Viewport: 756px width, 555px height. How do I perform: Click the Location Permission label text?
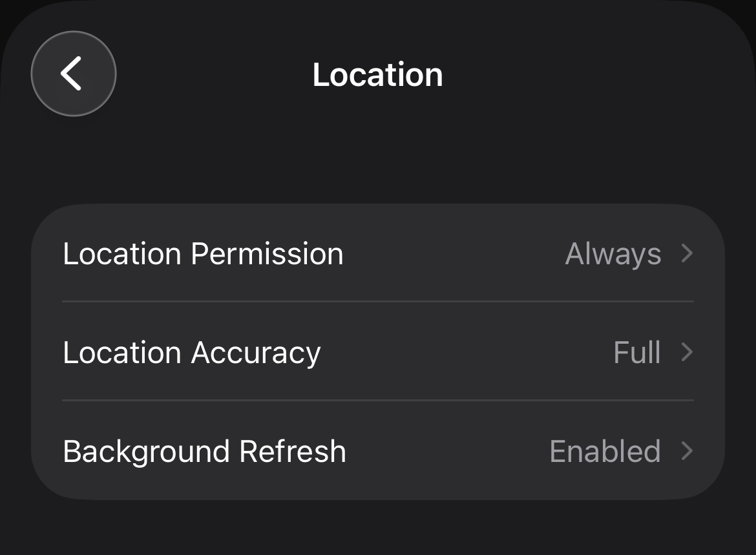tap(203, 254)
